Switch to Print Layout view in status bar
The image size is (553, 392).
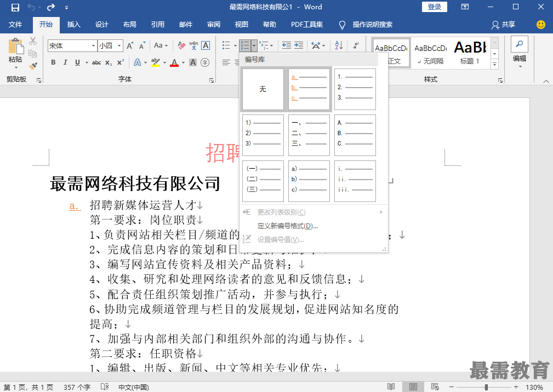pyautogui.click(x=413, y=387)
